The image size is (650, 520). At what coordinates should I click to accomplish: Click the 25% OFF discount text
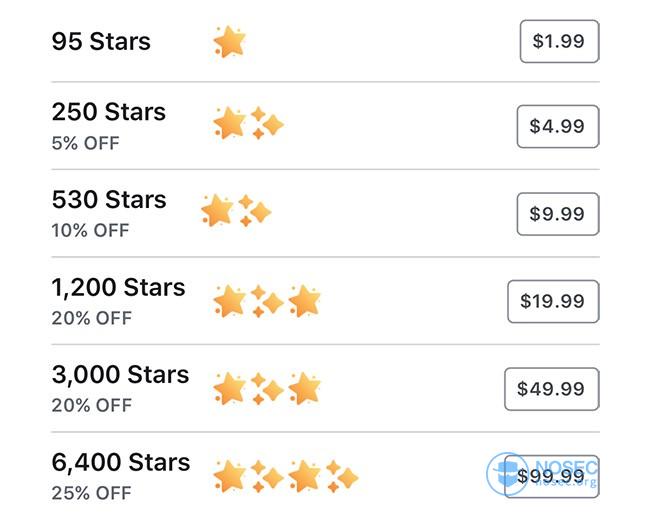(92, 493)
